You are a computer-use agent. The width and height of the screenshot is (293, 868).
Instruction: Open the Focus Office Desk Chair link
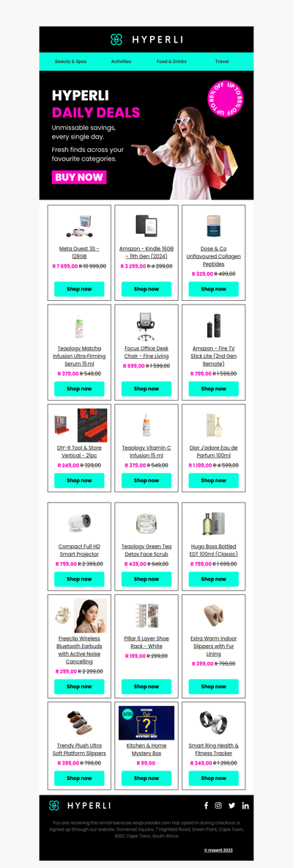pos(146,352)
